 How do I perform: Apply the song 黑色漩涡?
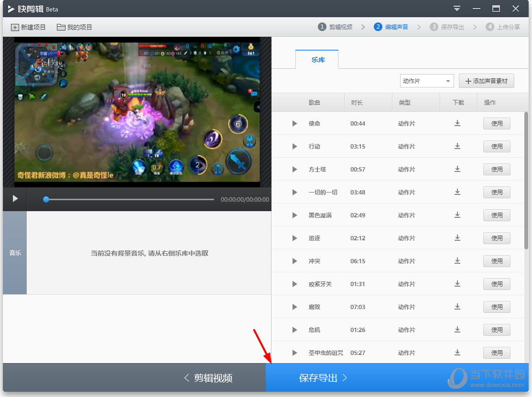point(497,215)
